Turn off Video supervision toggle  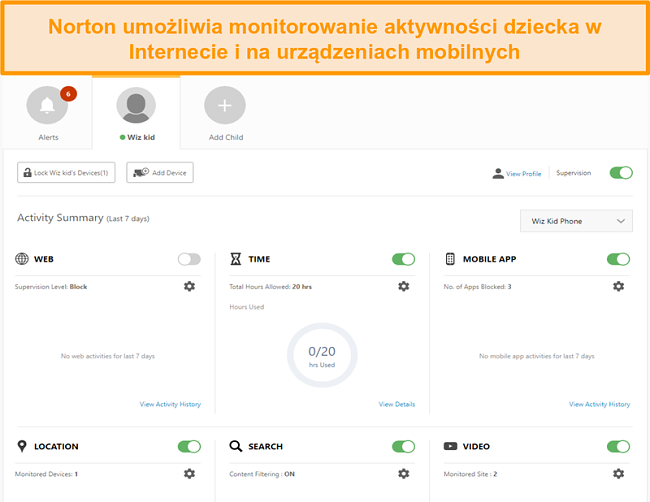[x=618, y=446]
